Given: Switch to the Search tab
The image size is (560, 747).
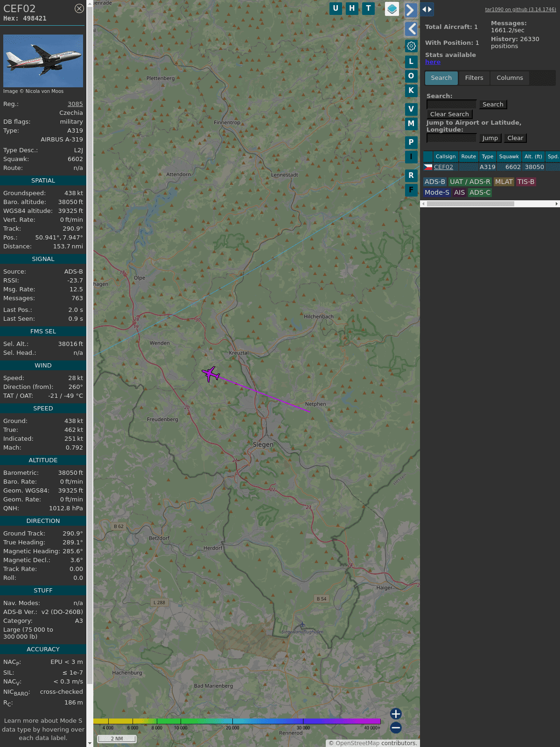Looking at the screenshot, I should pyautogui.click(x=441, y=78).
